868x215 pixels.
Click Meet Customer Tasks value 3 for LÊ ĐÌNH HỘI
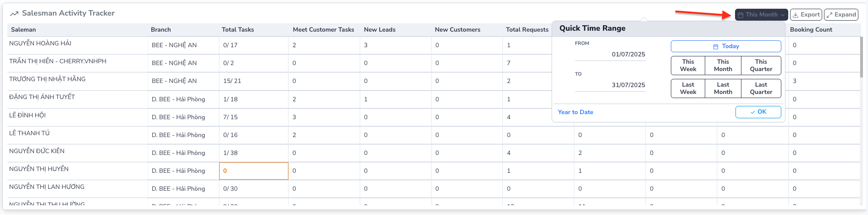294,117
